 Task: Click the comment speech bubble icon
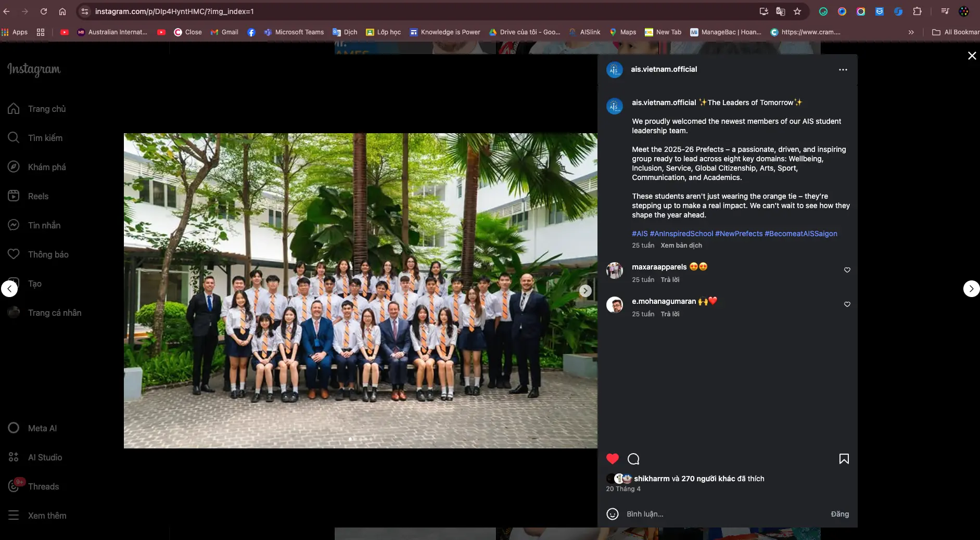click(633, 459)
